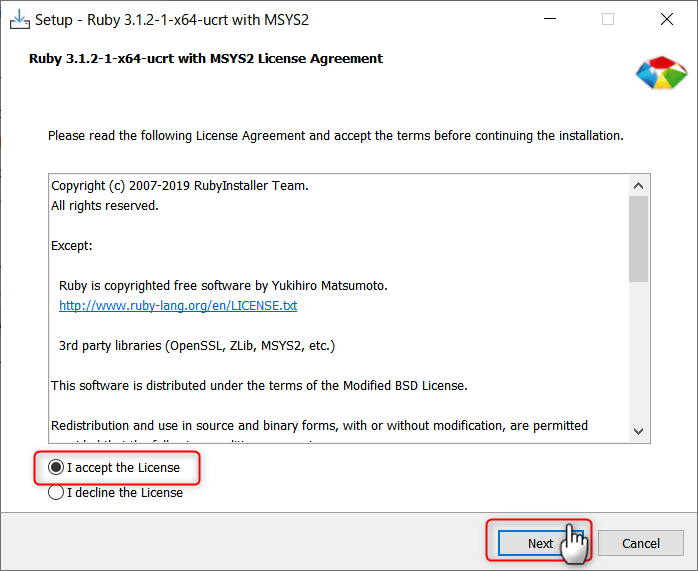The width and height of the screenshot is (698, 571).
Task: Click the "Modified BSD License" sentence
Action: point(259,385)
